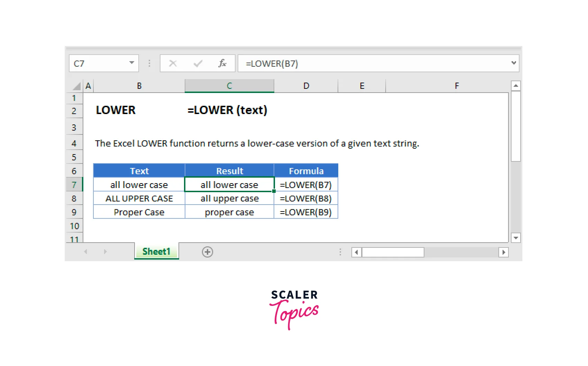Click the Enter checkmark formula icon
The width and height of the screenshot is (588, 366).
pos(198,64)
